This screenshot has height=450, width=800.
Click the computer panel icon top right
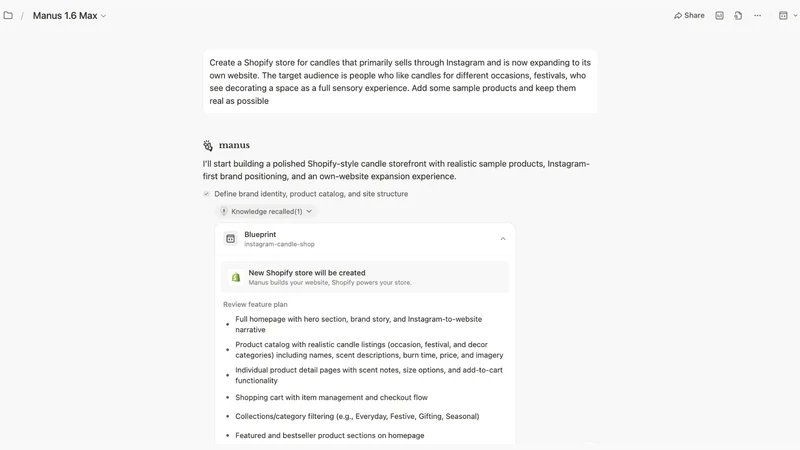(783, 15)
